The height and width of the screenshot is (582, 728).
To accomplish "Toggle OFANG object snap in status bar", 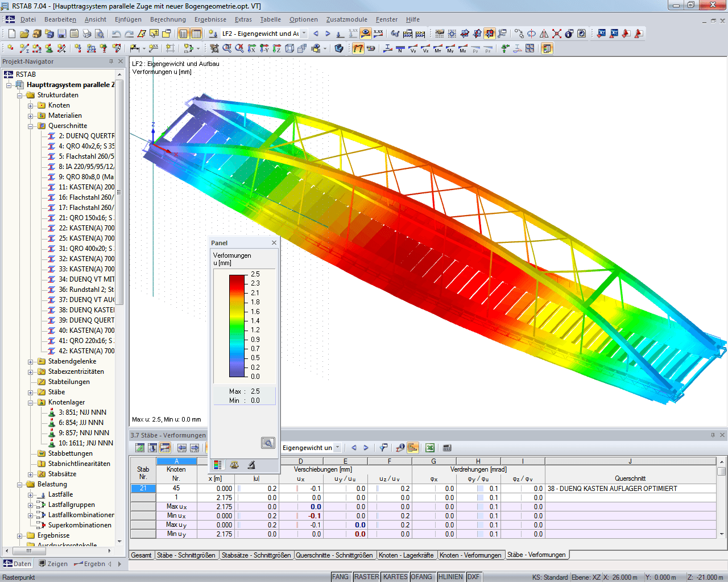I will [x=421, y=577].
